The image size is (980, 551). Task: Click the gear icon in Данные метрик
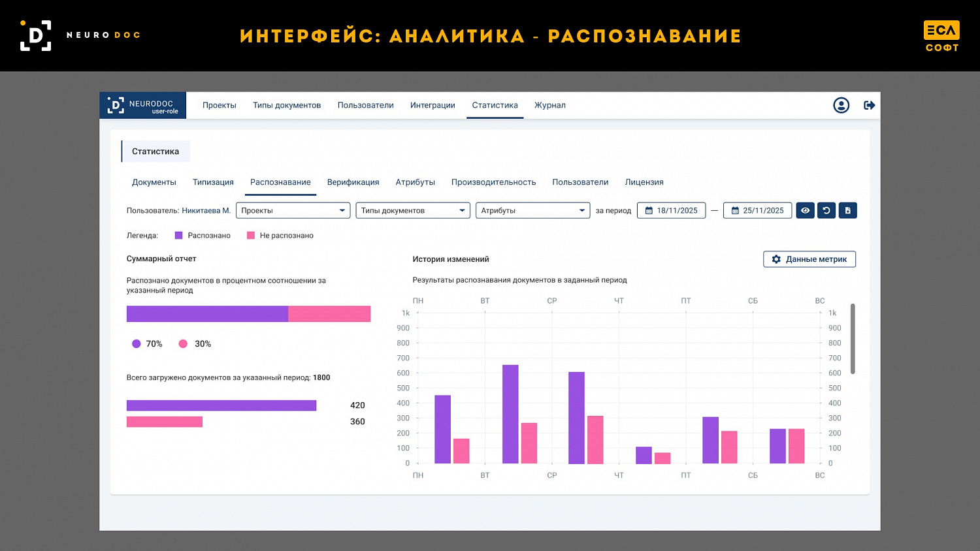[x=776, y=259]
